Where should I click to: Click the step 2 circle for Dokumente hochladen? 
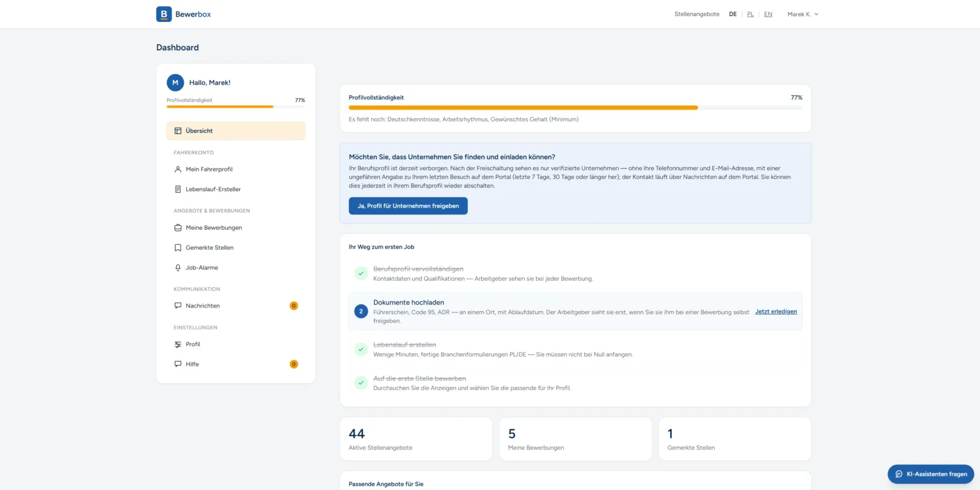coord(361,311)
